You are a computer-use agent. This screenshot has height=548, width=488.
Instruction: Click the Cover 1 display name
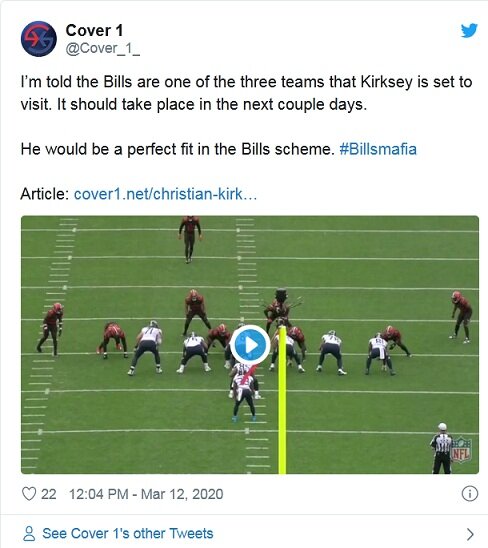coord(94,30)
